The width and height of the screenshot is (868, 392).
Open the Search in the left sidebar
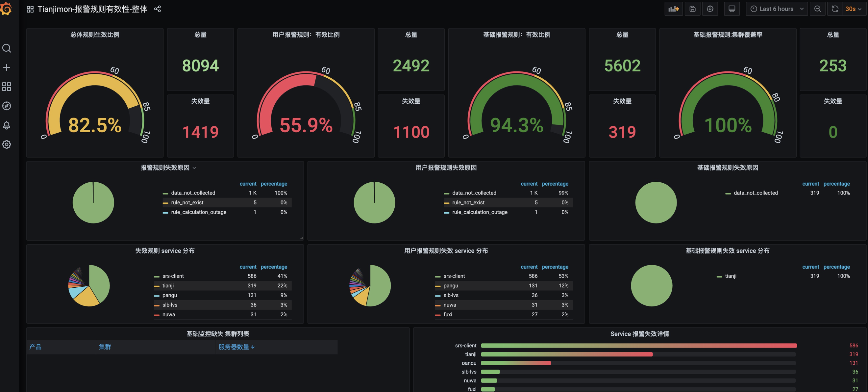coord(6,48)
